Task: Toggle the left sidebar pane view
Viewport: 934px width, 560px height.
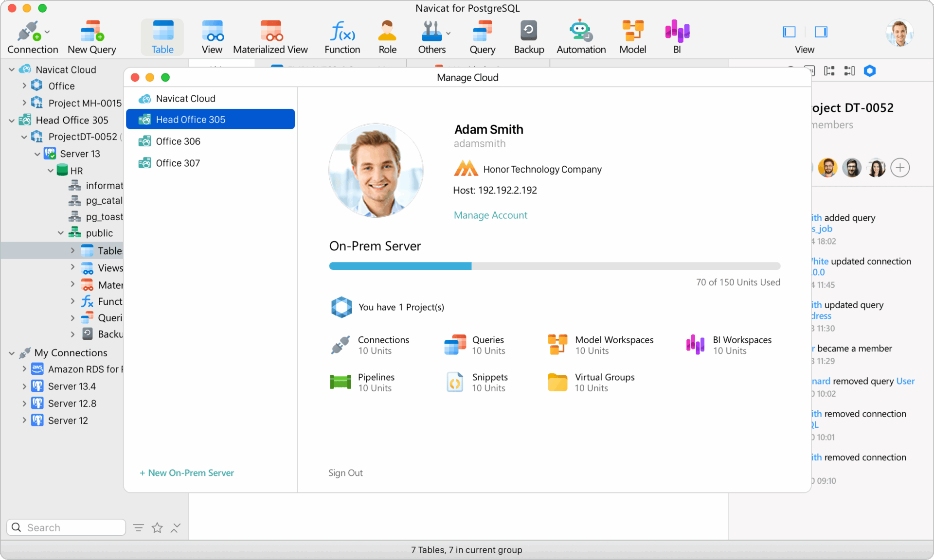Action: coord(789,32)
